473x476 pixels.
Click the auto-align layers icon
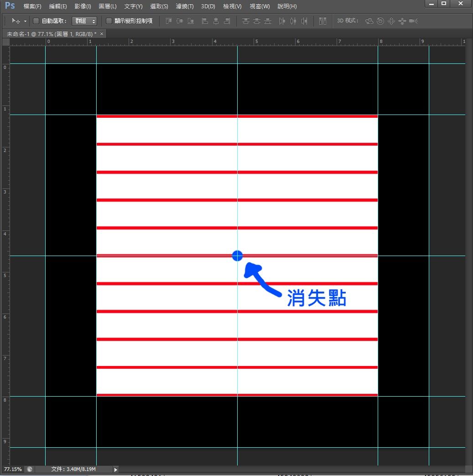(x=323, y=21)
